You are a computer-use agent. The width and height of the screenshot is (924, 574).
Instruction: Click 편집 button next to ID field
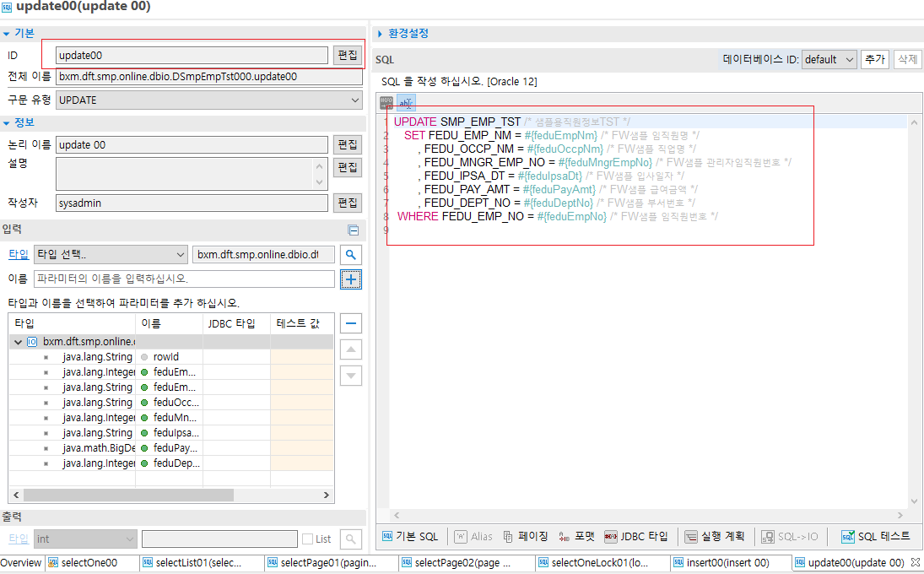(x=347, y=55)
